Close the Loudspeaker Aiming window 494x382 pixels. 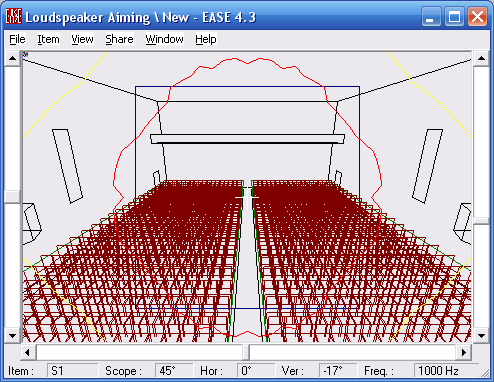pyautogui.click(x=477, y=16)
